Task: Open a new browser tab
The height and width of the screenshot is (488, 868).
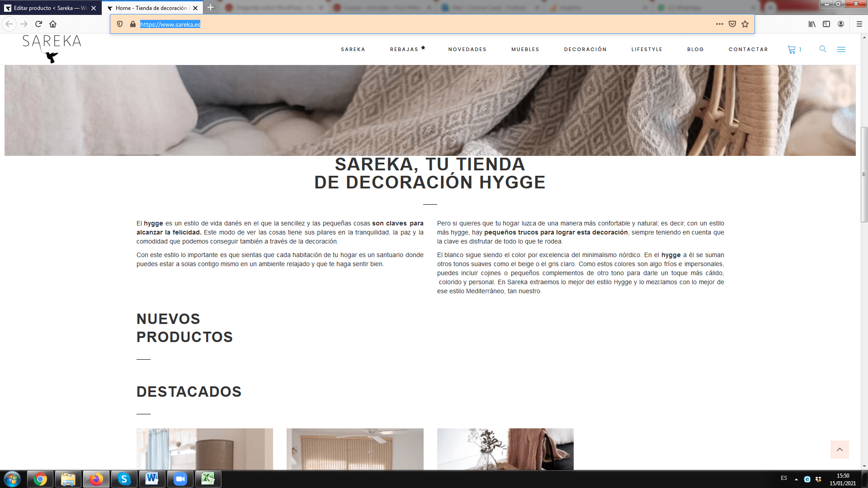Action: (x=211, y=8)
